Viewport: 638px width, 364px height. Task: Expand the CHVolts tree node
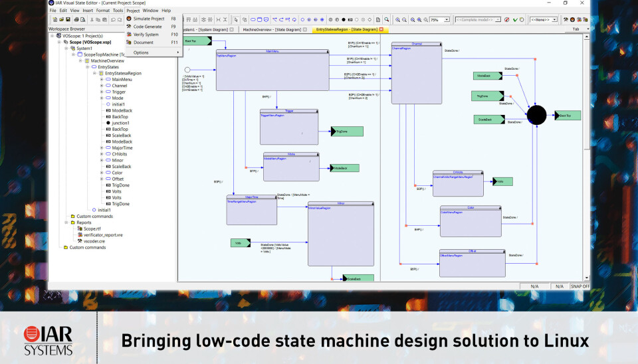click(x=102, y=154)
